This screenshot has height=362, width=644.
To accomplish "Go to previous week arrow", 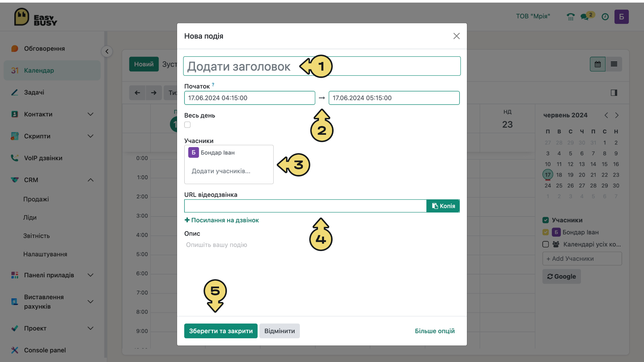I will (137, 93).
